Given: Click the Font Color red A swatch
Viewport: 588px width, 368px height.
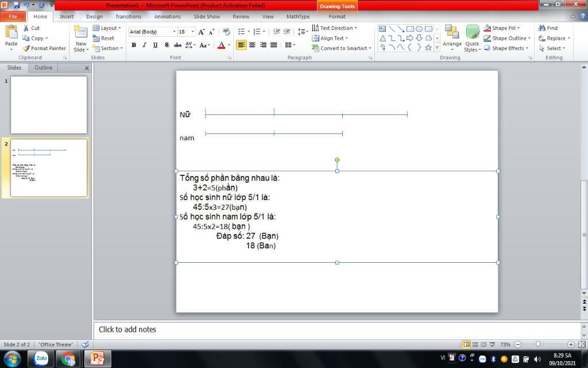Looking at the screenshot, I should [x=221, y=45].
